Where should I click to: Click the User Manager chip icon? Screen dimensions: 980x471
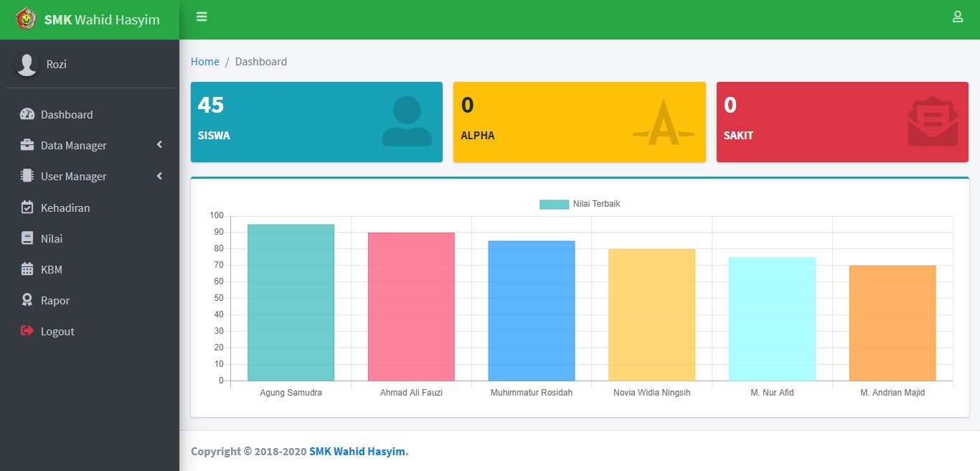coord(27,176)
